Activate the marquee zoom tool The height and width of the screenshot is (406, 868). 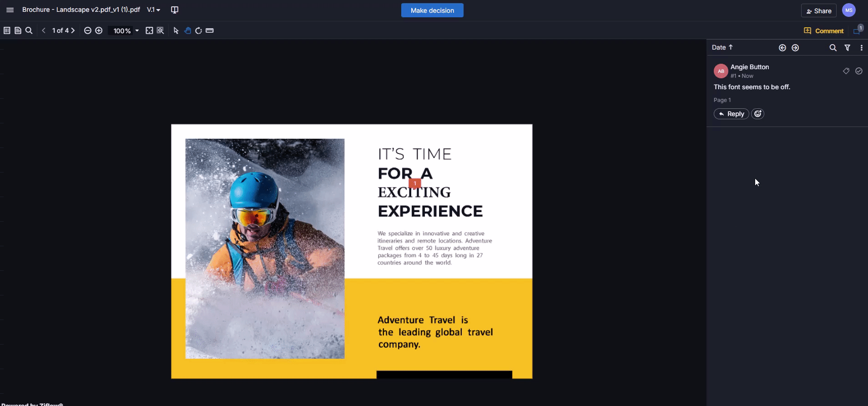[x=160, y=30]
